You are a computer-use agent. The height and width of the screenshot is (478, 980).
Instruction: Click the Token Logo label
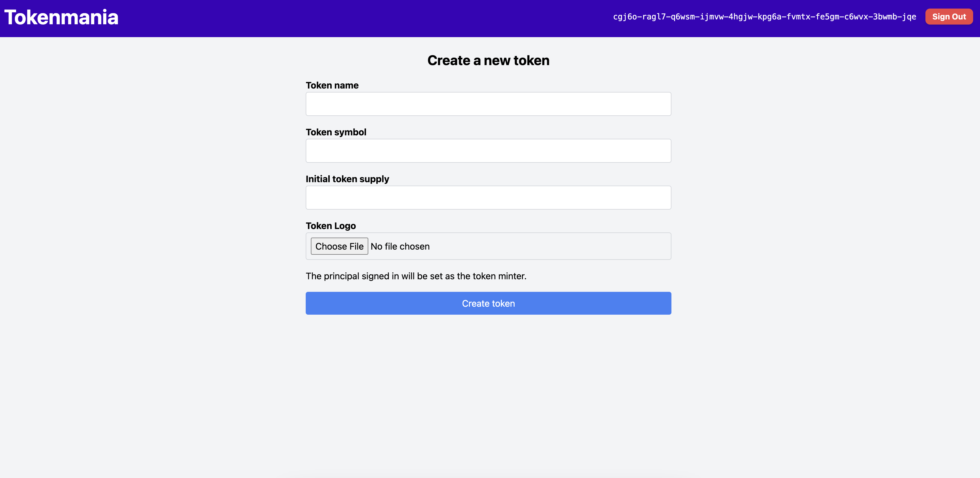point(331,226)
